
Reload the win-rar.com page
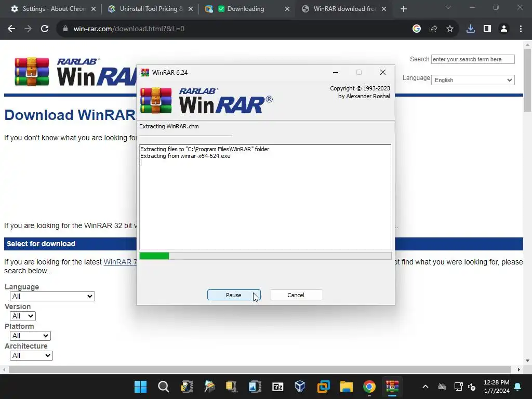[45, 29]
